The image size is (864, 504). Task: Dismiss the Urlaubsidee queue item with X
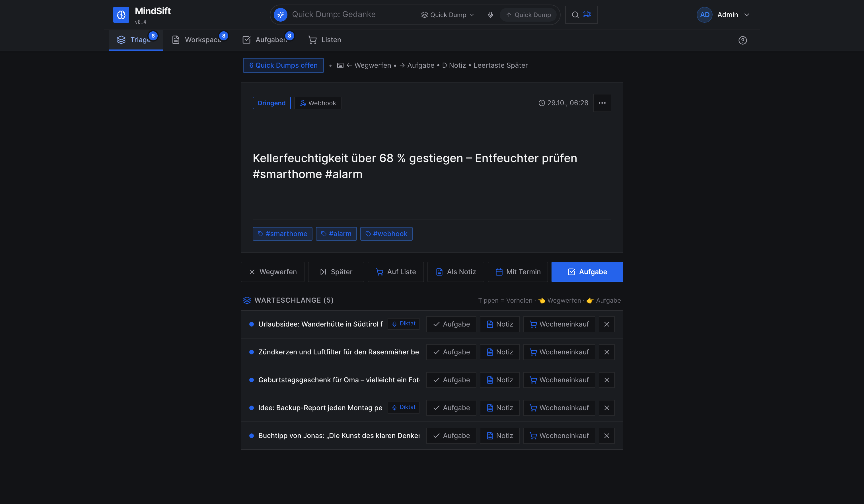(606, 324)
